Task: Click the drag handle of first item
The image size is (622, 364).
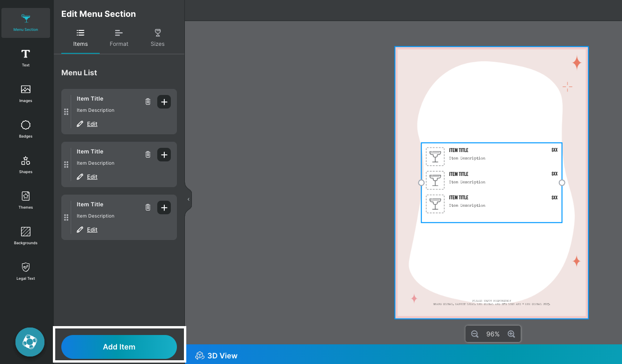Action: [66, 112]
